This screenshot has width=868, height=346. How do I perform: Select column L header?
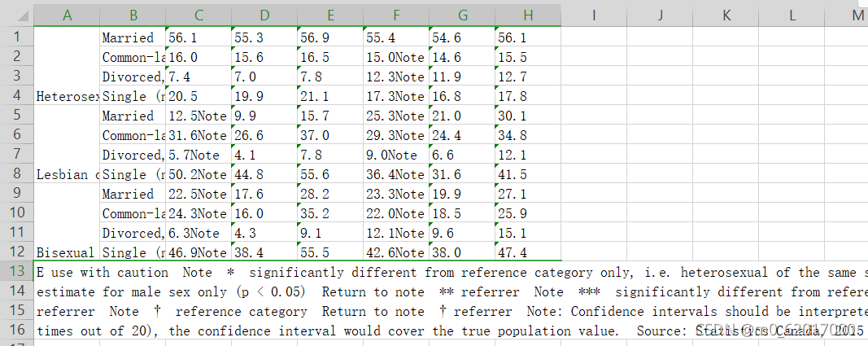[792, 15]
